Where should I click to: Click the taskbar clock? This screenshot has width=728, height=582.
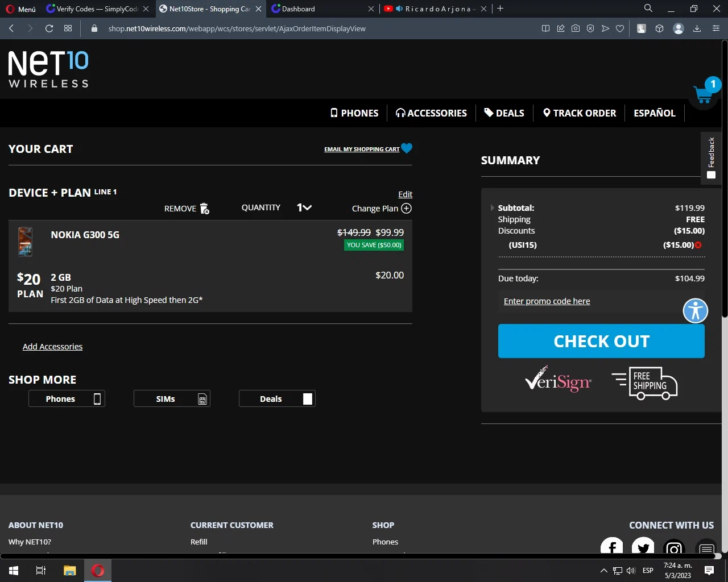677,571
